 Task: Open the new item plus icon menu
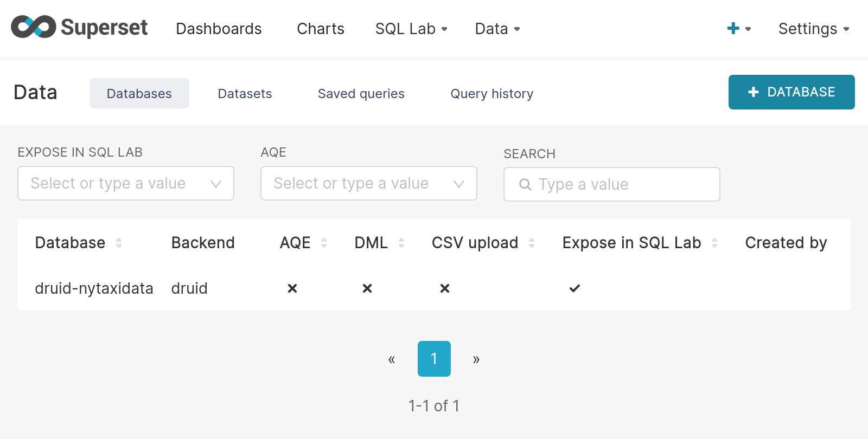733,28
